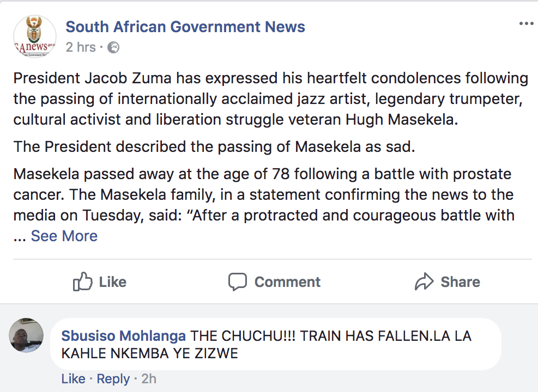Viewport: 538px width, 392px height.
Task: Reply to Sbusiso Mohlanga's comment
Action: 113,379
